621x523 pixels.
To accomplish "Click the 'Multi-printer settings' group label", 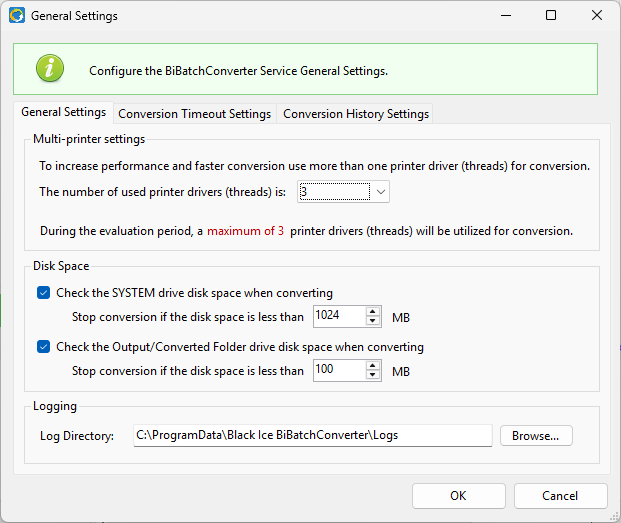I will point(89,139).
